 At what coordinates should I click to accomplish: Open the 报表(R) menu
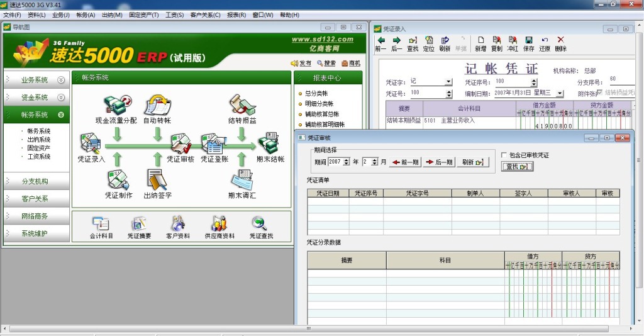point(236,15)
